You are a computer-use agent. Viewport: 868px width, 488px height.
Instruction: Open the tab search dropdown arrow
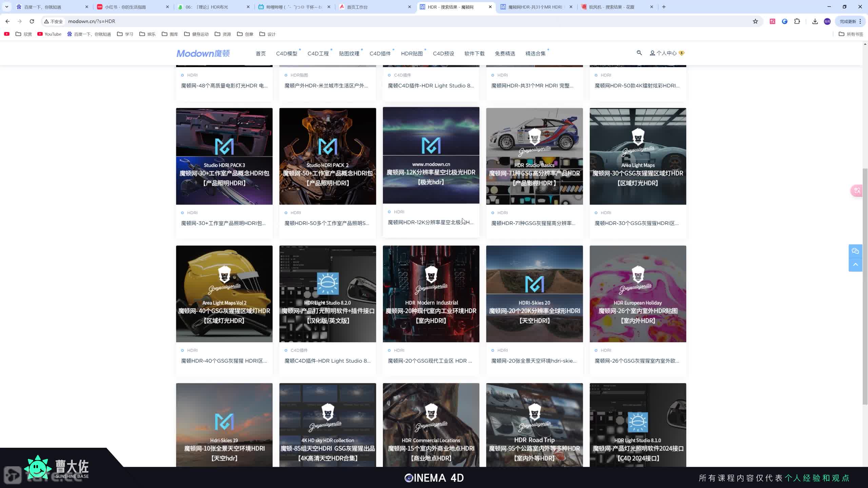[x=6, y=7]
